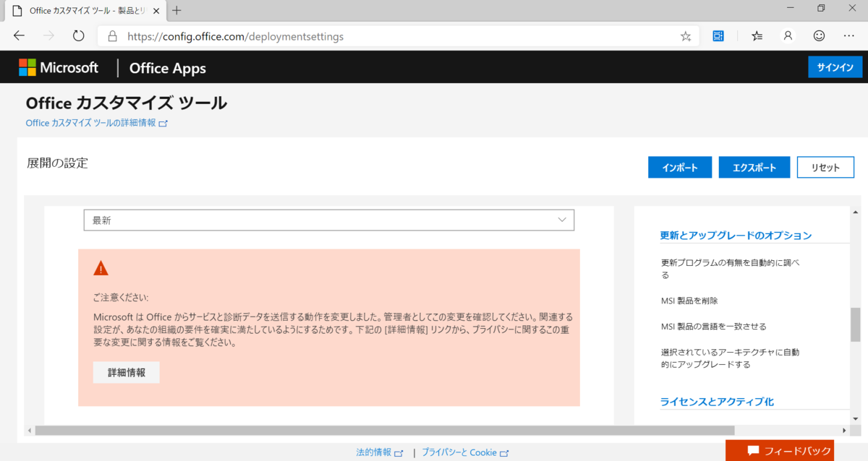Open the reading view icon in toolbar
Image resolution: width=868 pixels, height=461 pixels.
(x=718, y=36)
